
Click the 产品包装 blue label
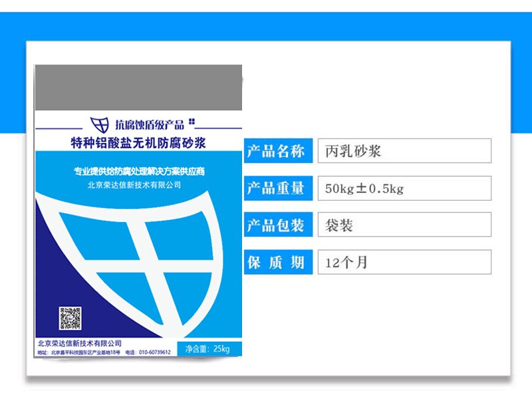278,224
